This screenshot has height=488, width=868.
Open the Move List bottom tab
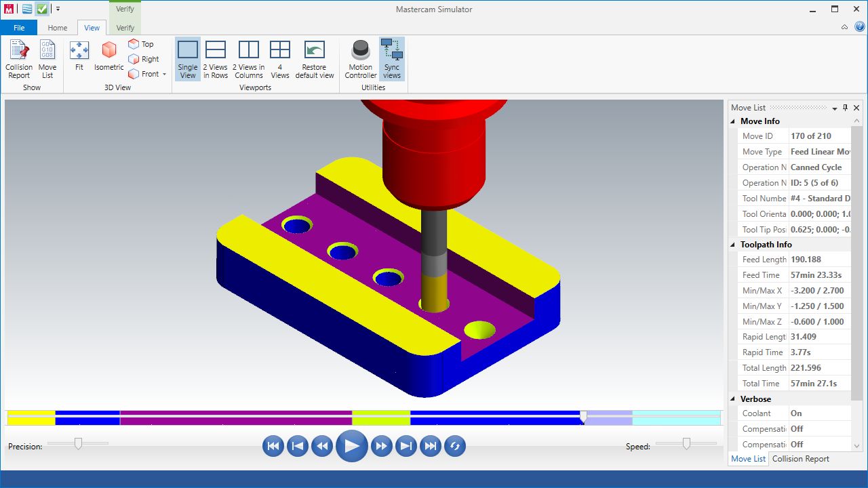click(749, 459)
